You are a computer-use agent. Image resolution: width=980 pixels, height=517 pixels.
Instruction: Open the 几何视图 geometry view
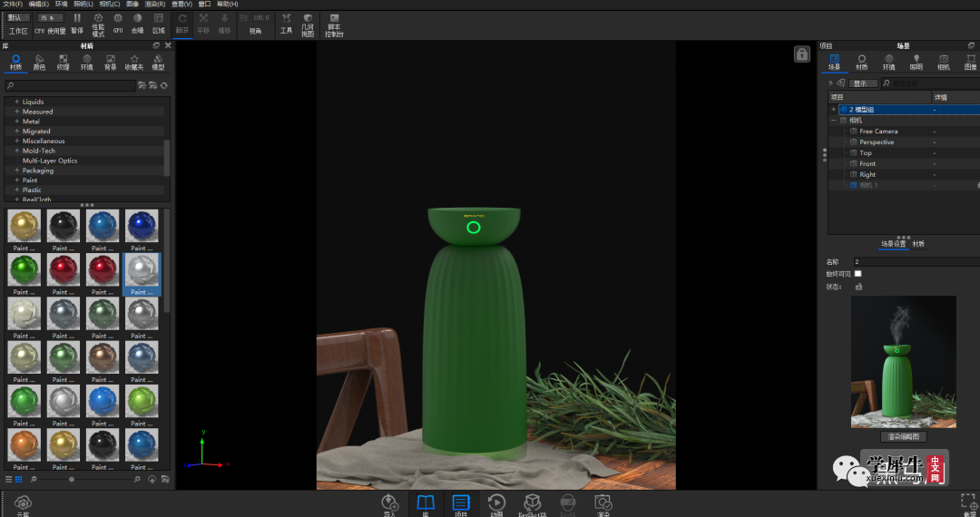(308, 25)
